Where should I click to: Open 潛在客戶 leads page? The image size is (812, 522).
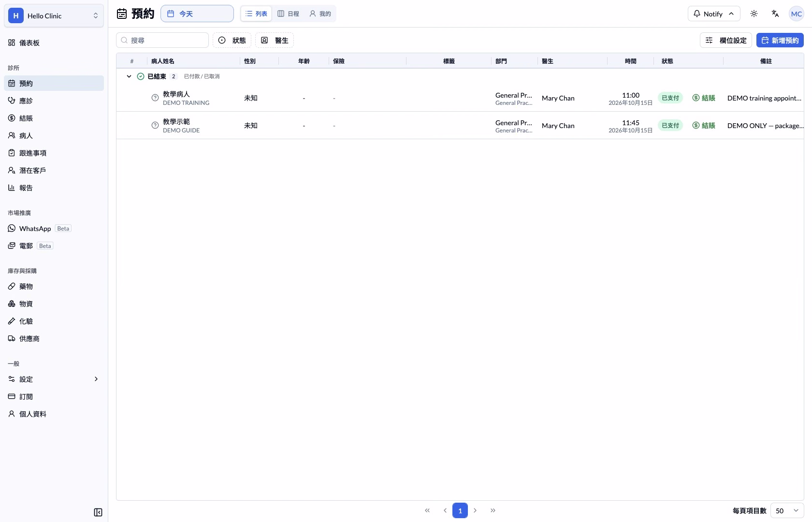click(x=54, y=171)
